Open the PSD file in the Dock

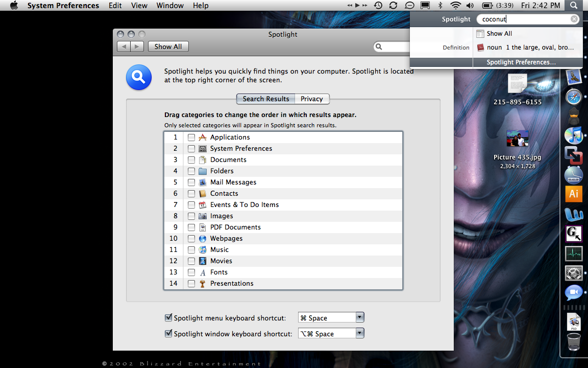[x=574, y=322]
